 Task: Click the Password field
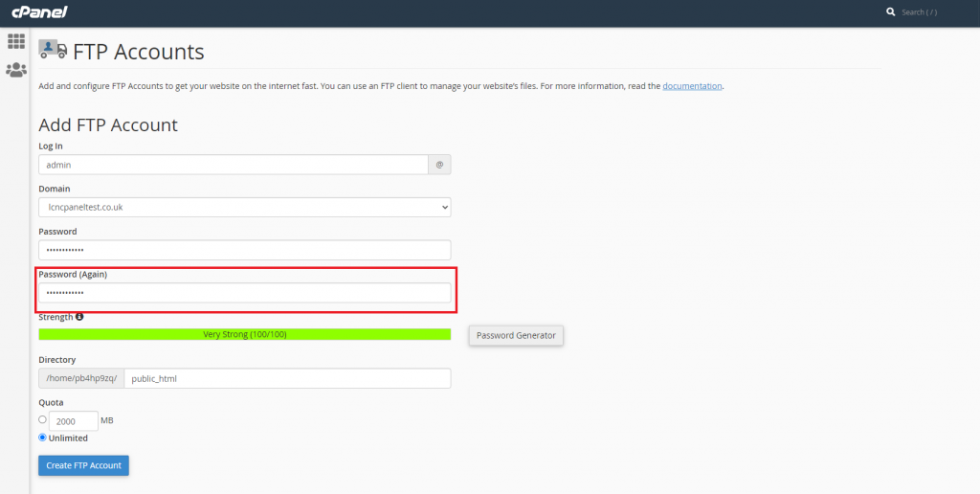tap(244, 250)
